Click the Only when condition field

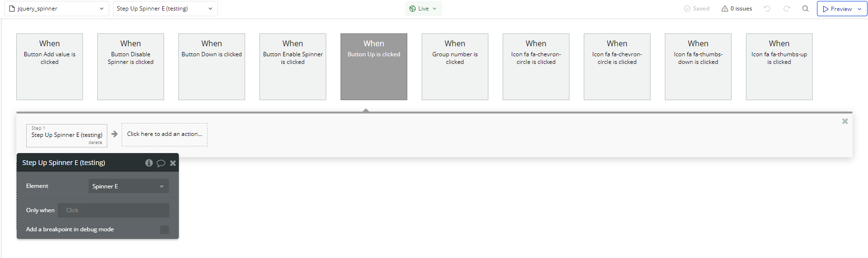click(x=114, y=210)
